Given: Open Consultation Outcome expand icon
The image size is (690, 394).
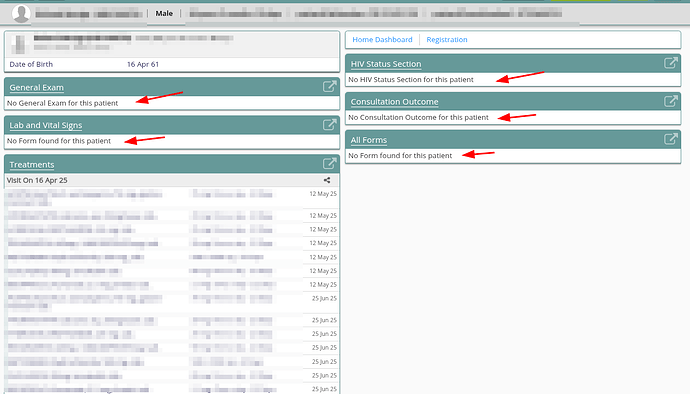Looking at the screenshot, I should coord(671,101).
